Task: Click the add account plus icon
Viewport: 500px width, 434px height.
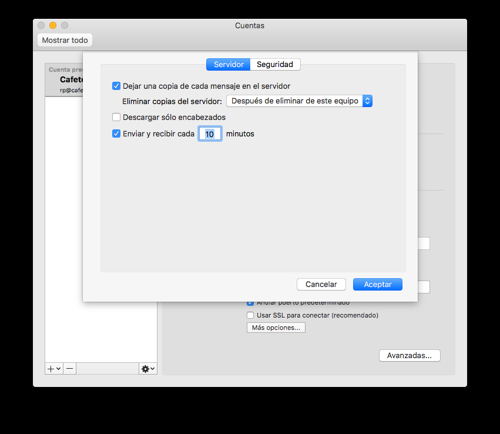Action: pyautogui.click(x=51, y=369)
